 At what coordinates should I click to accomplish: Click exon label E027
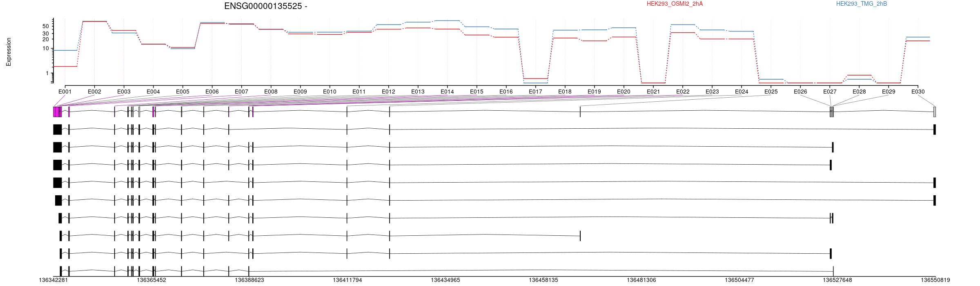tap(830, 92)
